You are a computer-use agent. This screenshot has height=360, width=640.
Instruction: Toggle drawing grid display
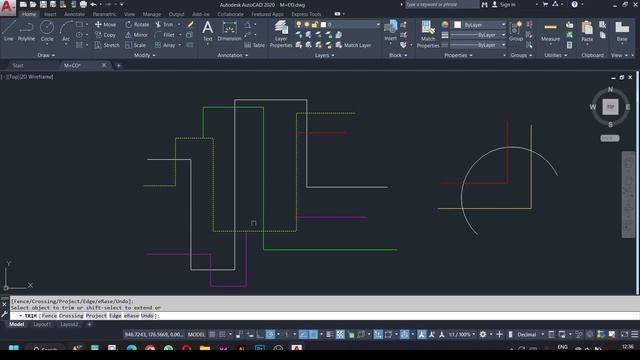pos(212,334)
